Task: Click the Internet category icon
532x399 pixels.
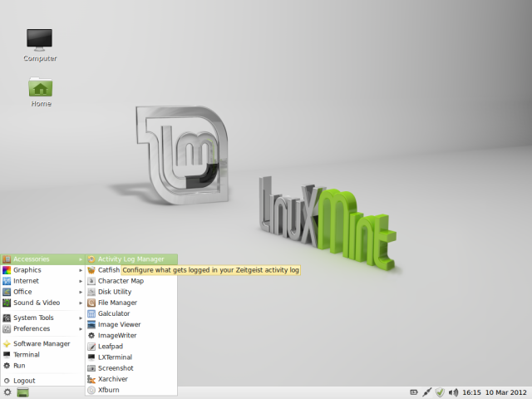Action: 7,281
